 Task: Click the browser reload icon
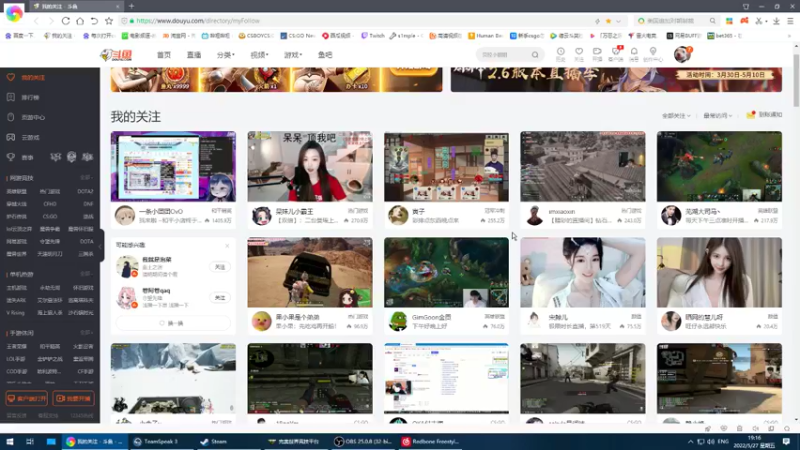pos(66,21)
